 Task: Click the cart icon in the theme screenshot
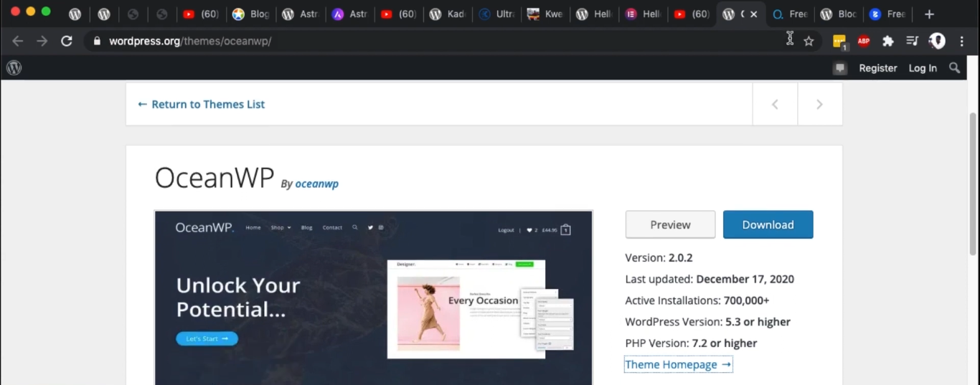tap(565, 229)
